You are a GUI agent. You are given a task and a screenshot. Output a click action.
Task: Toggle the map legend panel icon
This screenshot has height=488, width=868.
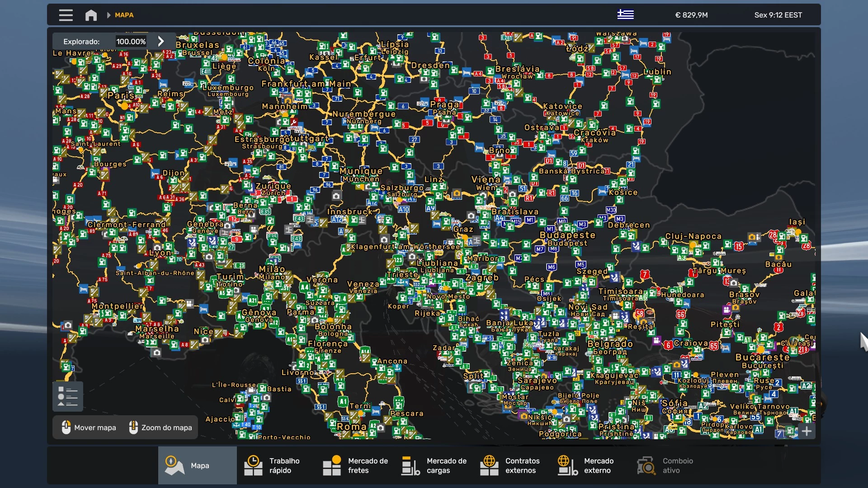coord(68,396)
